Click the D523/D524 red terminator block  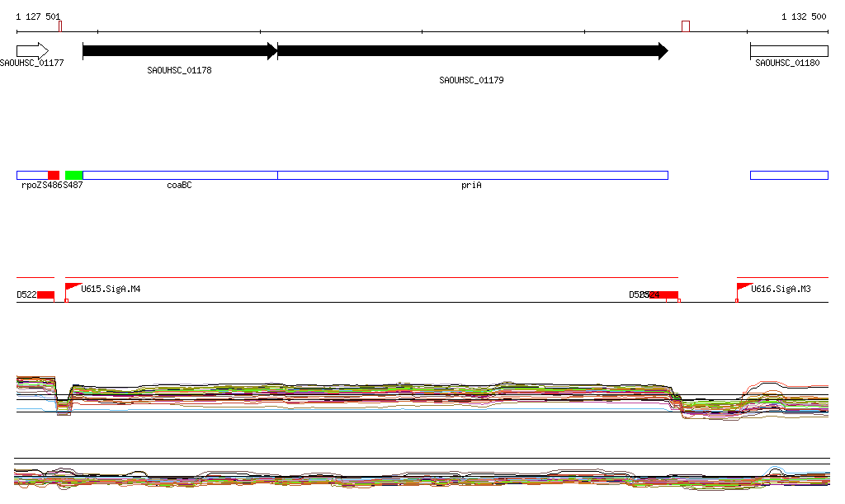coord(664,294)
